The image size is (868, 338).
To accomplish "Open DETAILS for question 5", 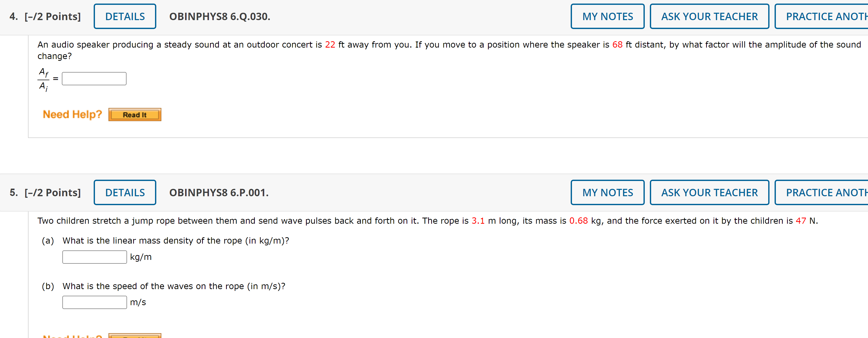I will point(124,192).
